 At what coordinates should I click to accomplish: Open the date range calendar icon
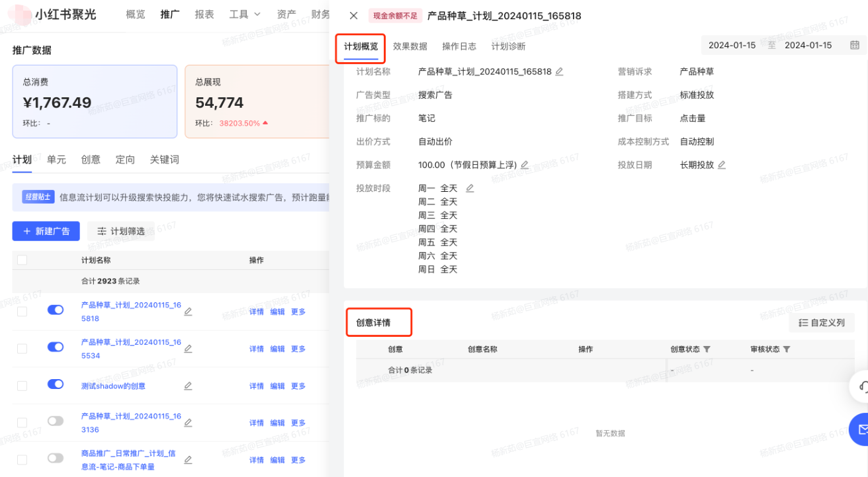coord(855,45)
